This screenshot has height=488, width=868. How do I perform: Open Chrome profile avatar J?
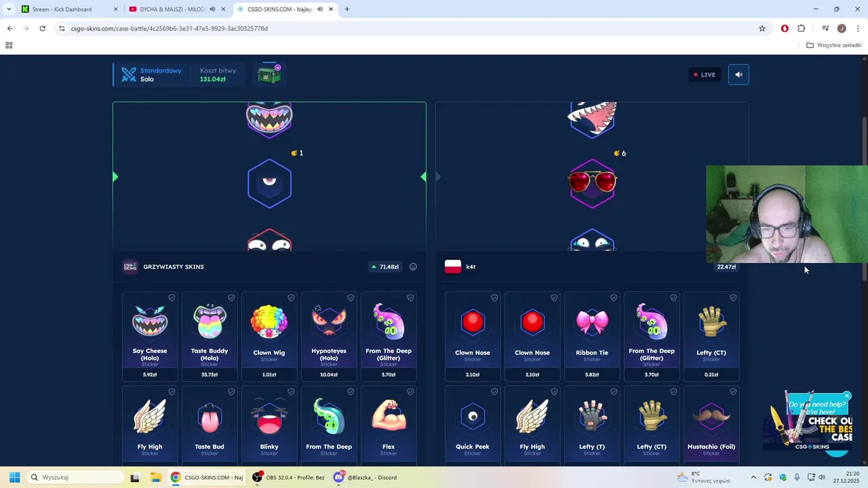(842, 28)
